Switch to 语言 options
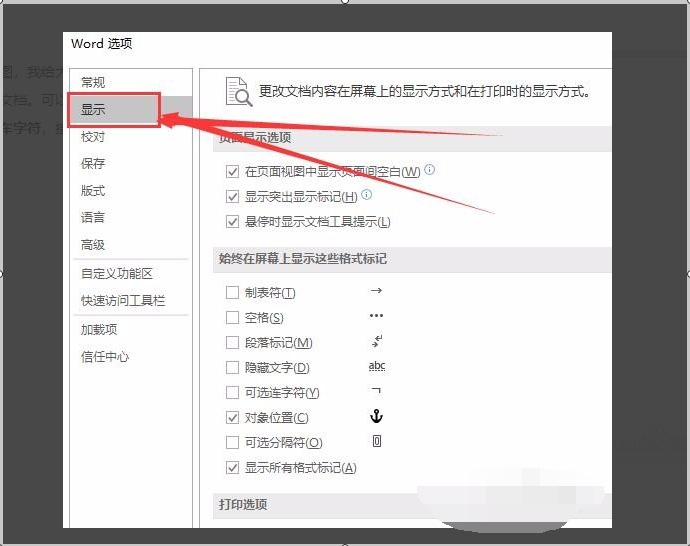 pyautogui.click(x=93, y=217)
